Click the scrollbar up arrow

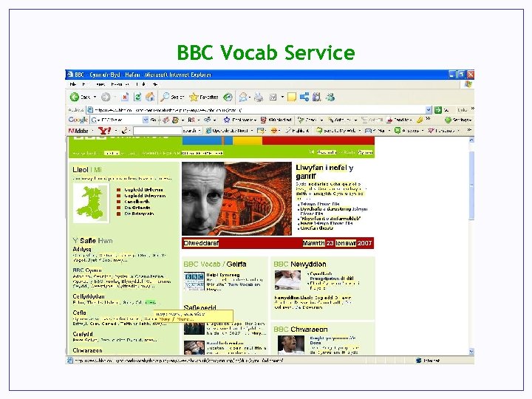coord(471,140)
